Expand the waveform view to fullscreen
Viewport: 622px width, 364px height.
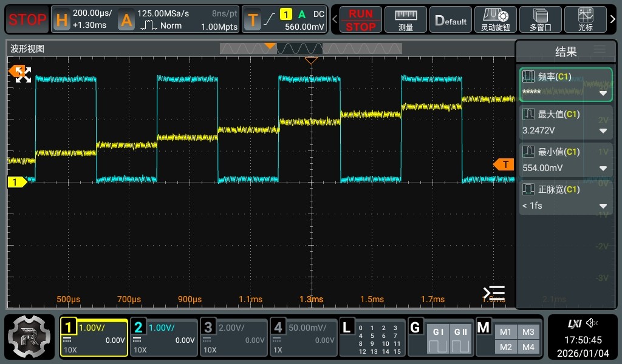[23, 75]
